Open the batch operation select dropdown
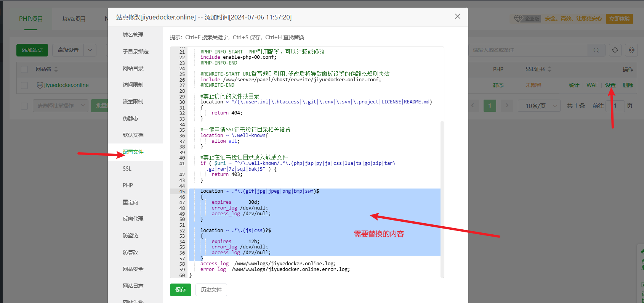This screenshot has width=644, height=303. point(60,106)
